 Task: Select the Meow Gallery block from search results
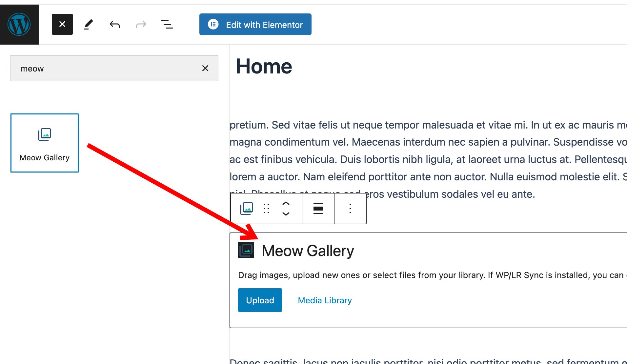(44, 143)
